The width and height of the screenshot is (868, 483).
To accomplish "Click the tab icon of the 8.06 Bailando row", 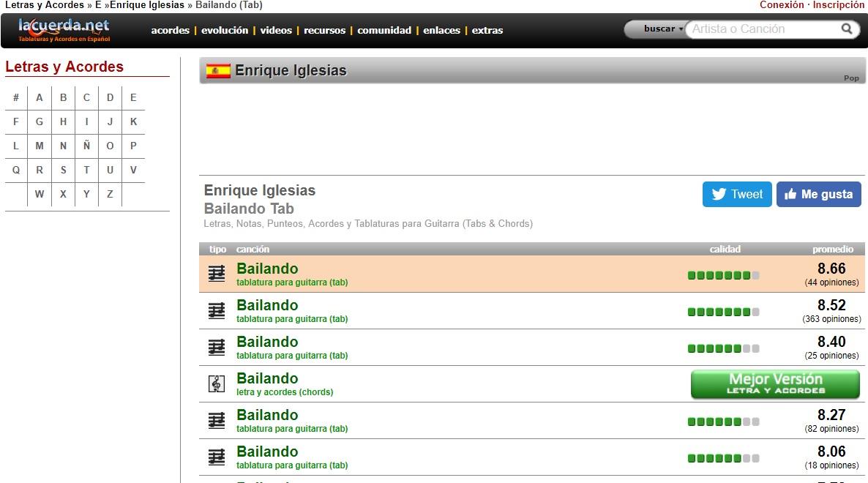I will (217, 457).
